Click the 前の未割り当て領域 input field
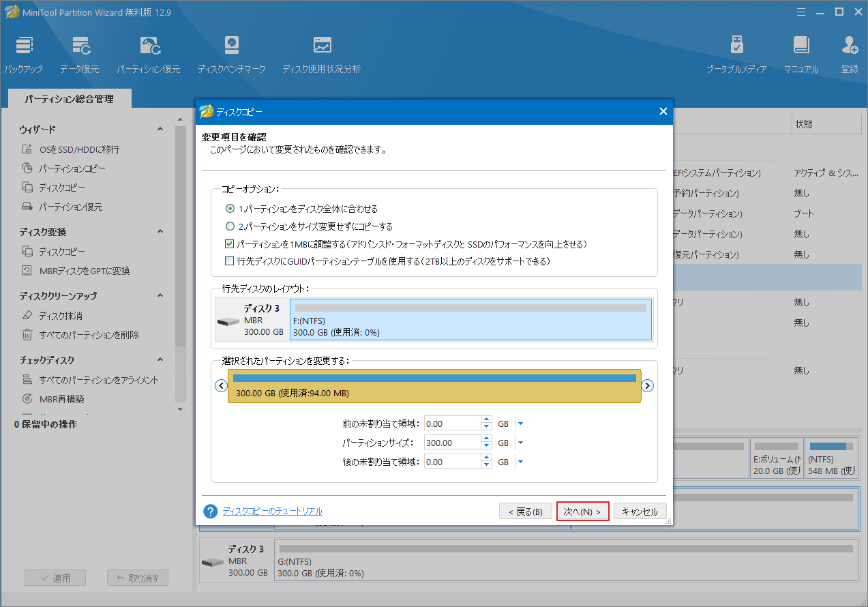The image size is (868, 607). tap(452, 424)
